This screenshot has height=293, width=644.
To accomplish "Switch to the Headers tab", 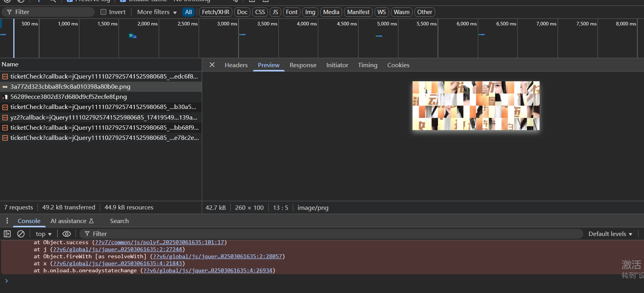I will click(236, 65).
